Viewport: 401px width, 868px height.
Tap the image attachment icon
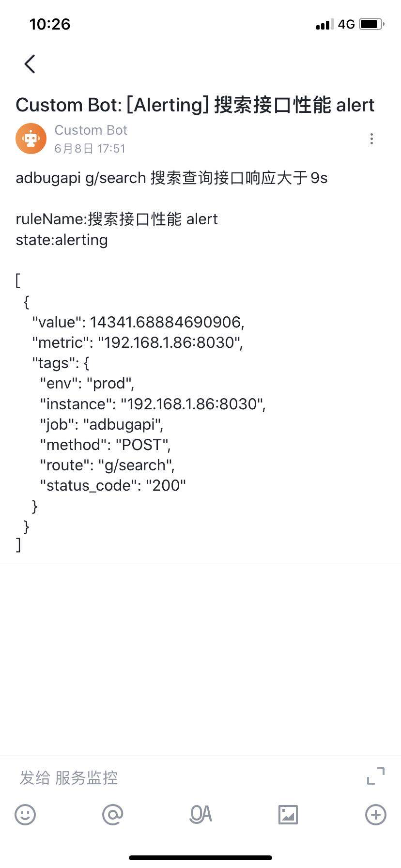point(288,815)
